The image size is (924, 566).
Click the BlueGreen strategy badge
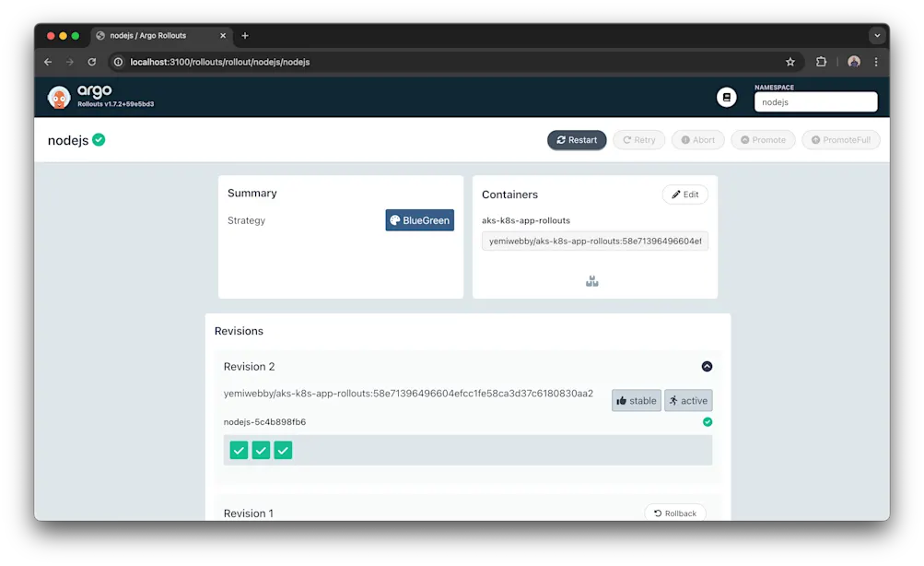coord(419,220)
